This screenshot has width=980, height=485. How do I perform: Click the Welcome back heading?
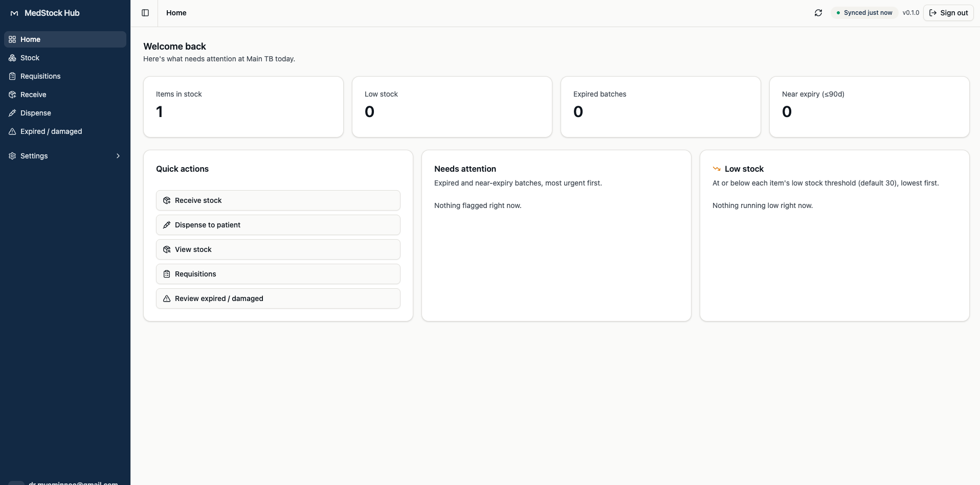tap(174, 47)
